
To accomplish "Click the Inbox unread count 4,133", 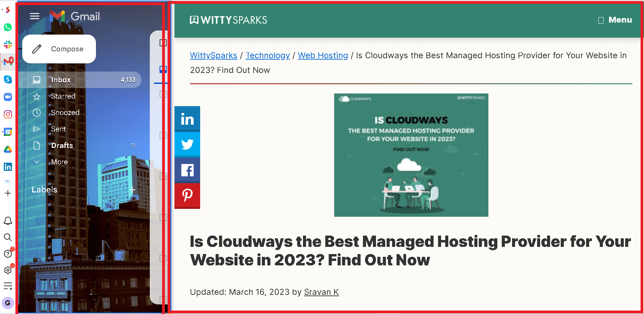I will [x=128, y=80].
